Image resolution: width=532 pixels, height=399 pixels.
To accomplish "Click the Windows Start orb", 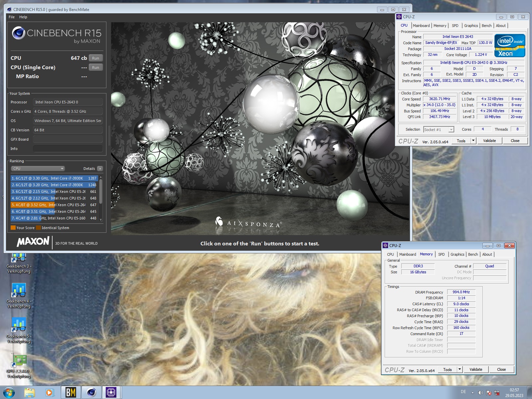I will pyautogui.click(x=9, y=393).
